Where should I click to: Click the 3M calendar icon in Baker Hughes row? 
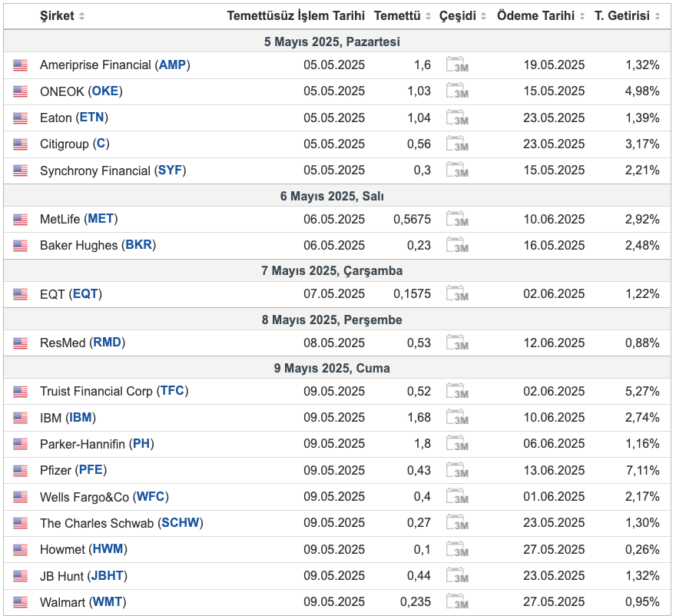(x=457, y=245)
